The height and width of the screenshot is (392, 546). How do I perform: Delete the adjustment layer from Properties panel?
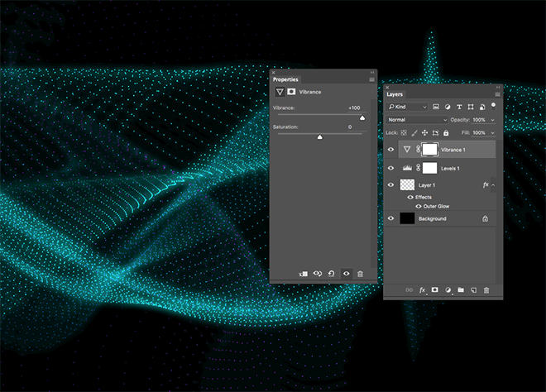click(360, 273)
